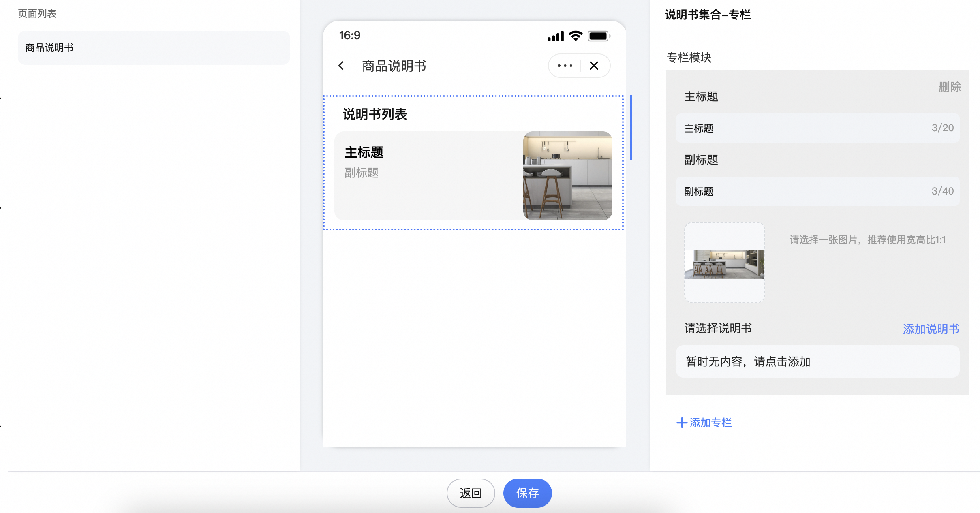Screen dimensions: 980x513
Task: Click 添加说明书 link
Action: pyautogui.click(x=931, y=329)
